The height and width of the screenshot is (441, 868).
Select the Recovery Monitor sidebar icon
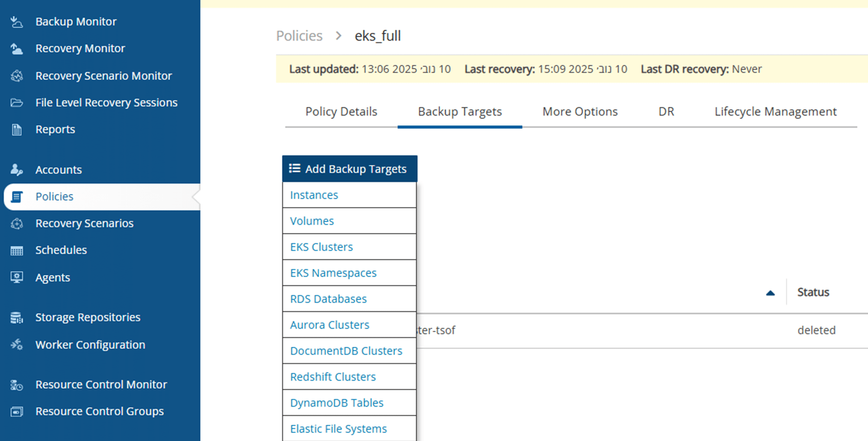coord(17,48)
